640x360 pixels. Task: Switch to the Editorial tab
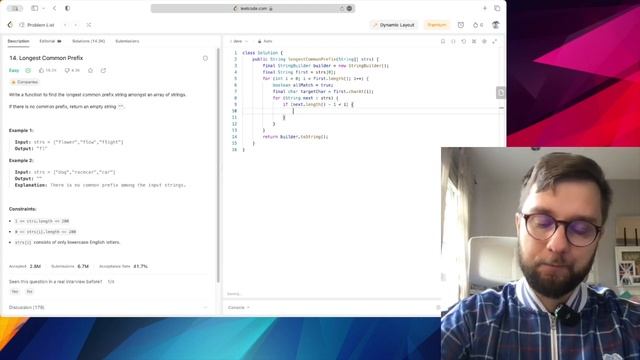(50, 41)
